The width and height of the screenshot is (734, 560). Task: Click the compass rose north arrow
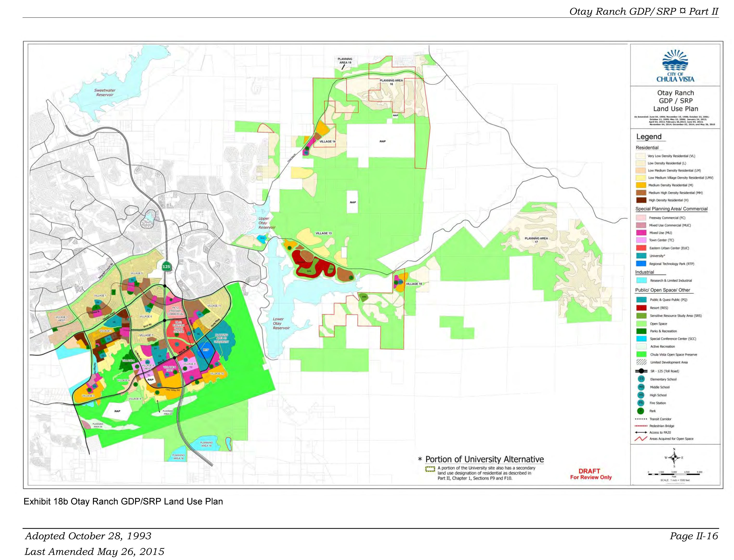pyautogui.click(x=674, y=458)
